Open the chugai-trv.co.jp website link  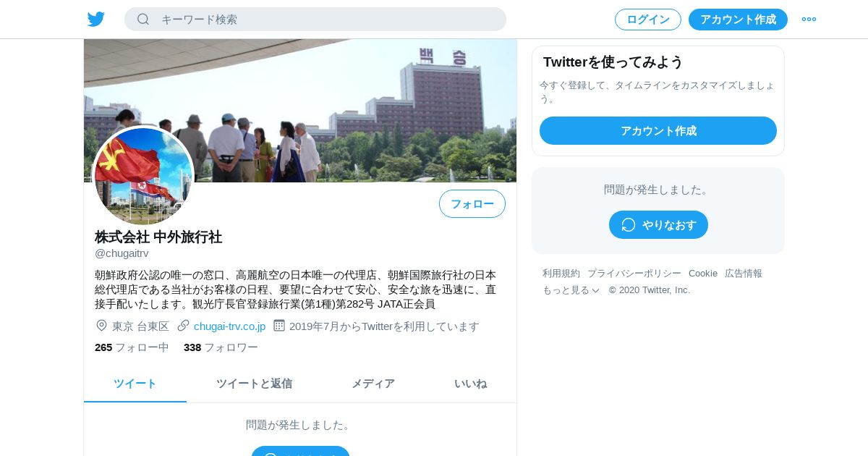(x=229, y=326)
